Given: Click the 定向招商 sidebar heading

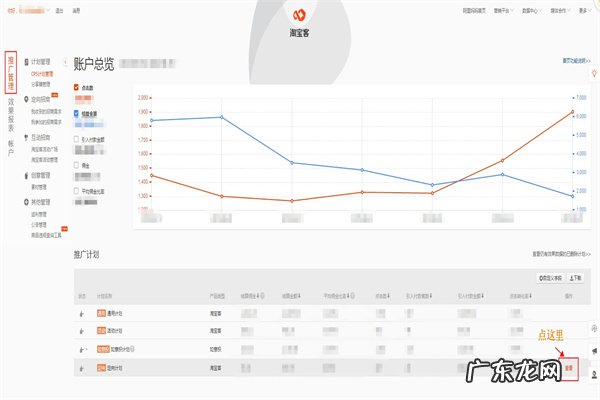Looking at the screenshot, I should (x=41, y=99).
